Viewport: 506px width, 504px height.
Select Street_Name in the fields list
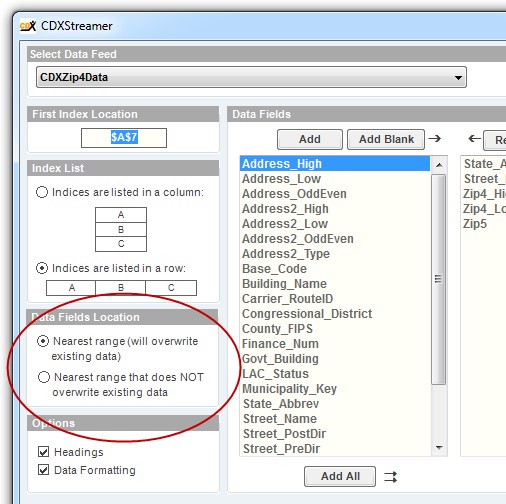click(x=335, y=419)
